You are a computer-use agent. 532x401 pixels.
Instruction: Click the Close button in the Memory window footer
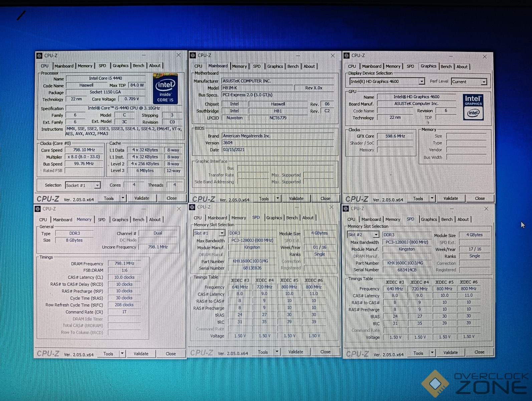click(x=171, y=354)
